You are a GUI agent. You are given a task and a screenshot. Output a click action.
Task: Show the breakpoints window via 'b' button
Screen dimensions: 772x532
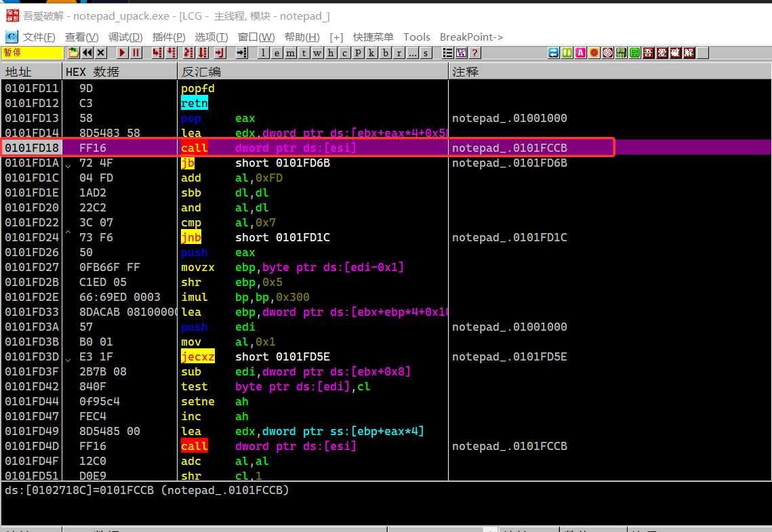(x=386, y=53)
